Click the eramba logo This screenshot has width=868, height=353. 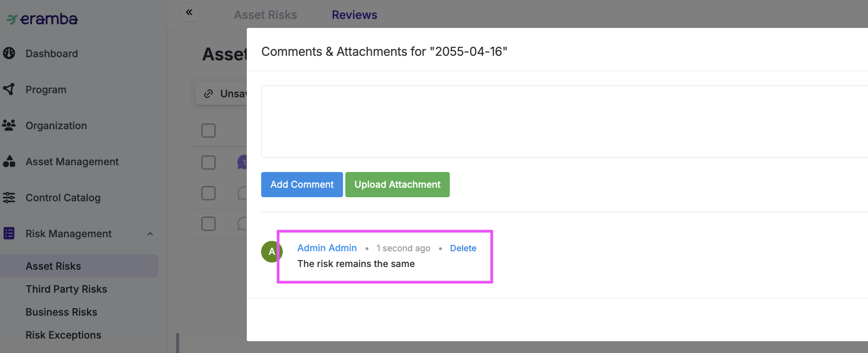[42, 19]
